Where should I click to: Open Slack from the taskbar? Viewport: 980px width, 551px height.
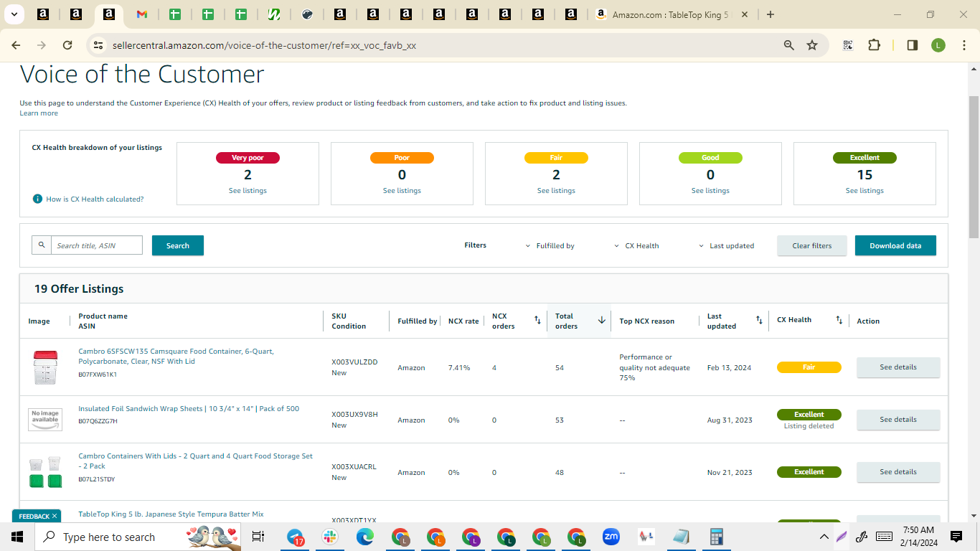(330, 537)
